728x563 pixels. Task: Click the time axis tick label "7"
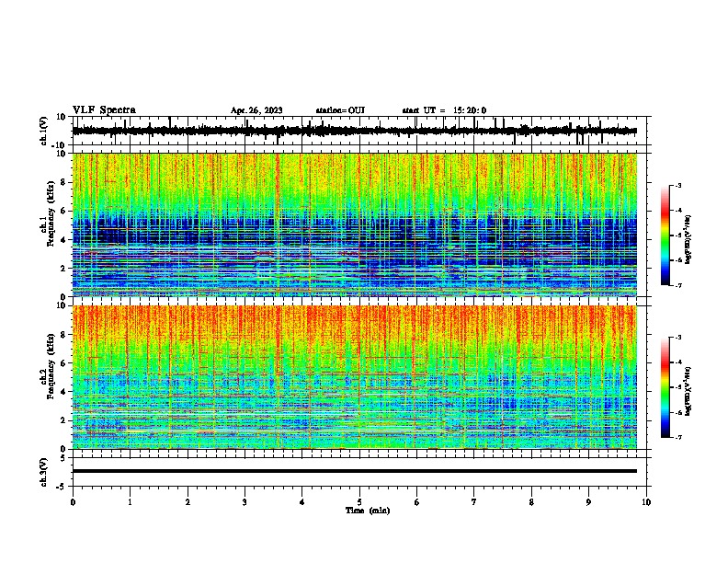pyautogui.click(x=474, y=502)
